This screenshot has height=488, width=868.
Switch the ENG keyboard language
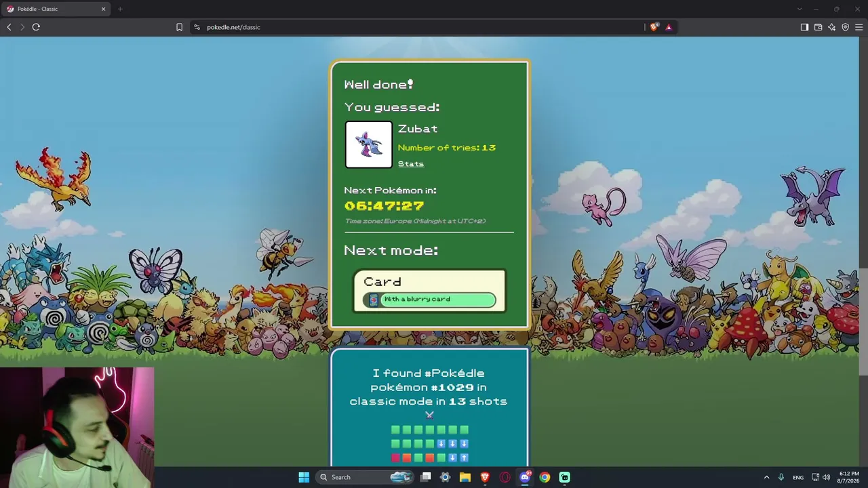click(798, 477)
